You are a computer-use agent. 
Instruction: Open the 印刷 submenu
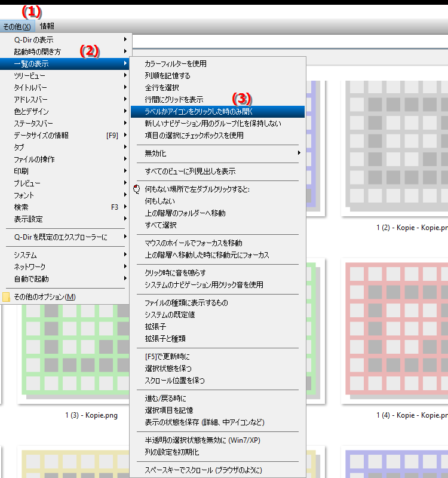(66, 171)
